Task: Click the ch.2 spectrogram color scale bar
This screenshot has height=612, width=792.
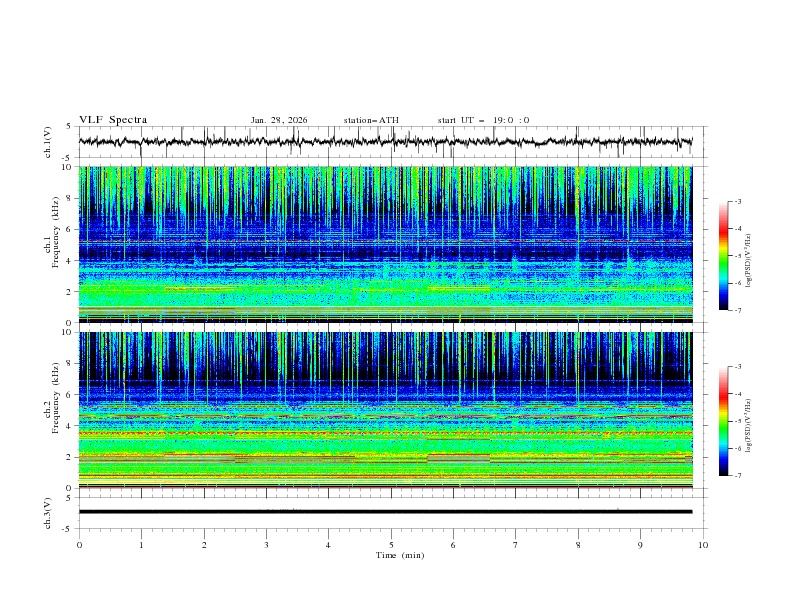Action: tap(723, 421)
